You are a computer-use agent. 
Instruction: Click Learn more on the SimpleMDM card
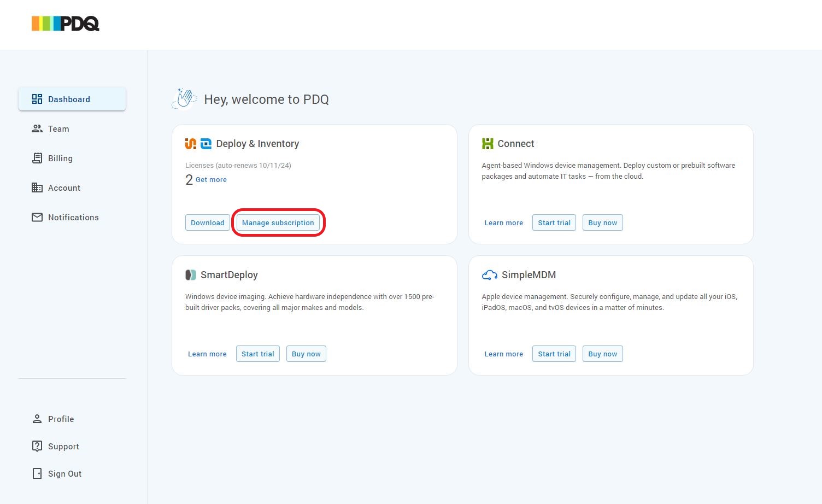[x=504, y=354]
